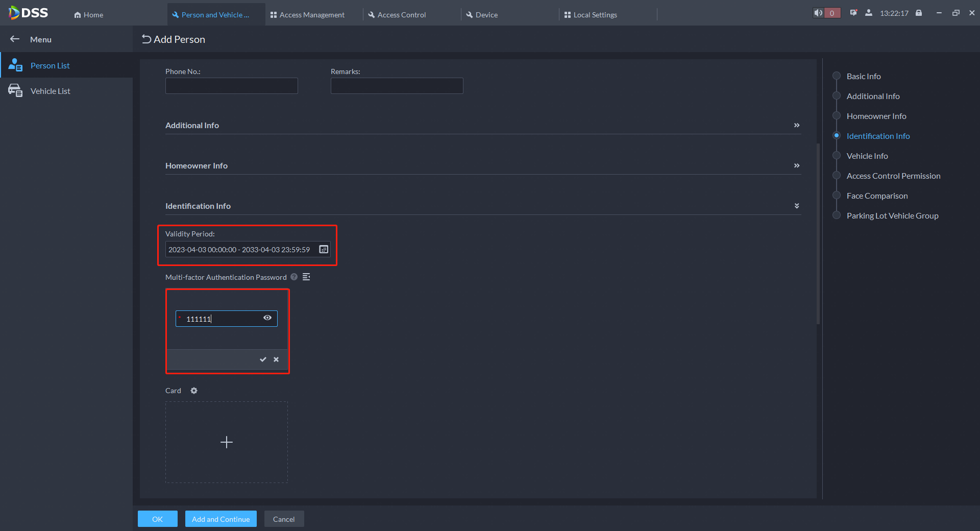Click the OK button
This screenshot has height=531, width=980.
[x=158, y=519]
